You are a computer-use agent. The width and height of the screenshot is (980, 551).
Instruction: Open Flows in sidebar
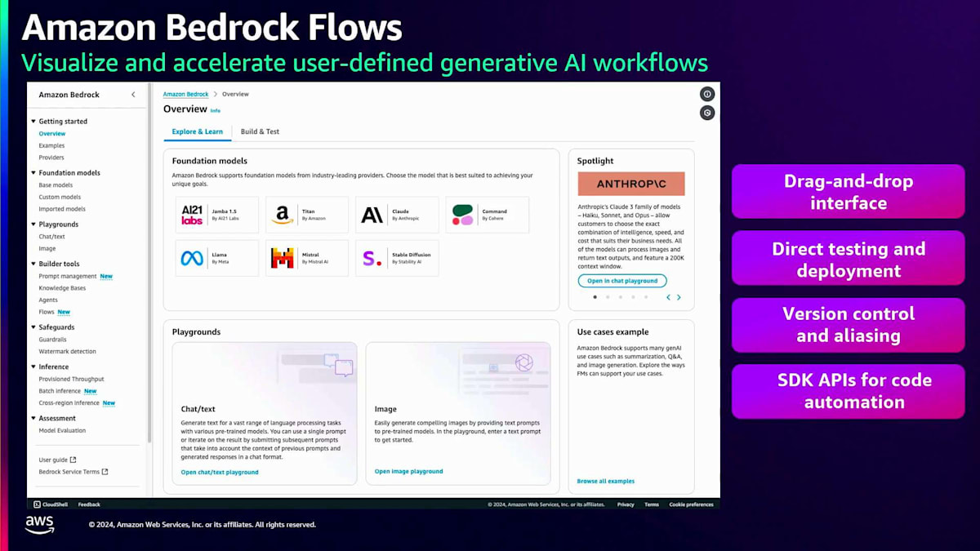[47, 312]
